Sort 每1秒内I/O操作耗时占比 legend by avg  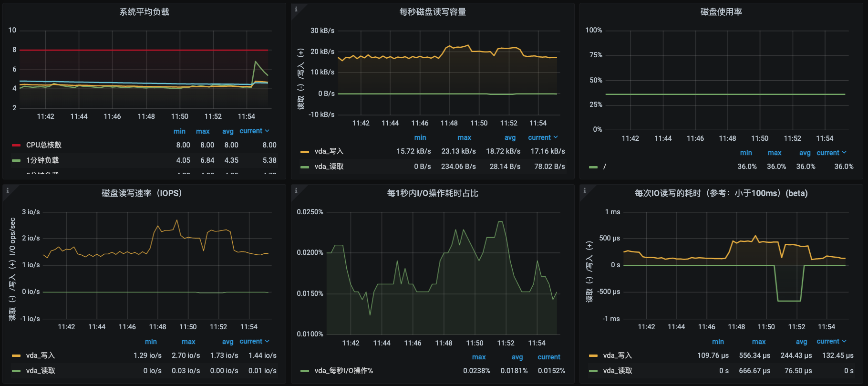(517, 357)
